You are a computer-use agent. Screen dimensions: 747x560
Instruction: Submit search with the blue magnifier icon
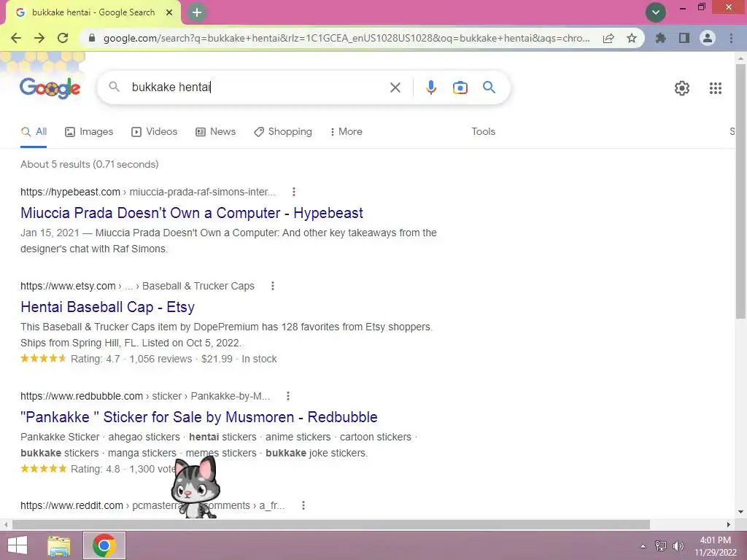489,87
